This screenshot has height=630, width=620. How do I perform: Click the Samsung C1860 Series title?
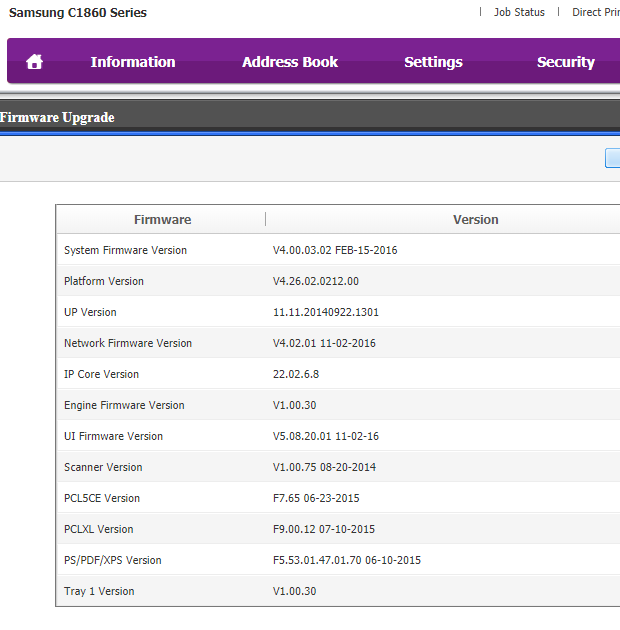click(78, 13)
